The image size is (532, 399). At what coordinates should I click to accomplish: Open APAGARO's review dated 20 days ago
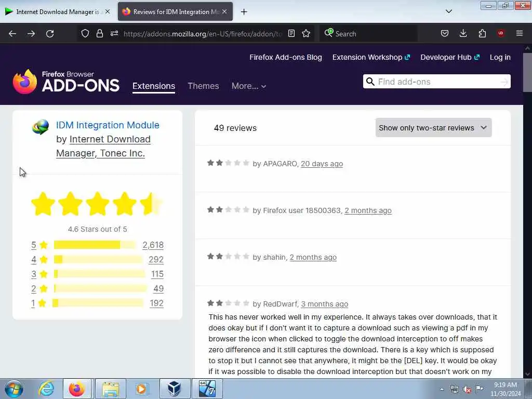(322, 164)
